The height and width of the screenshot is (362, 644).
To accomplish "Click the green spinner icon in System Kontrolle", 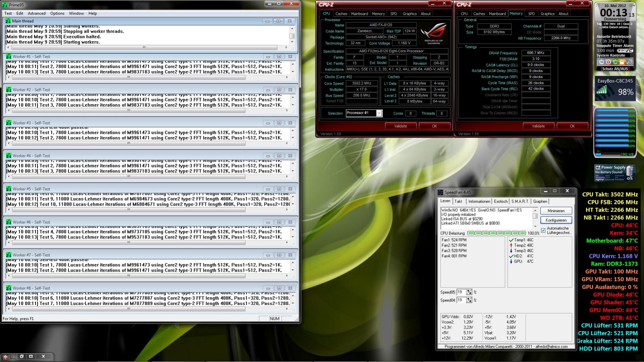I will 615,62.
